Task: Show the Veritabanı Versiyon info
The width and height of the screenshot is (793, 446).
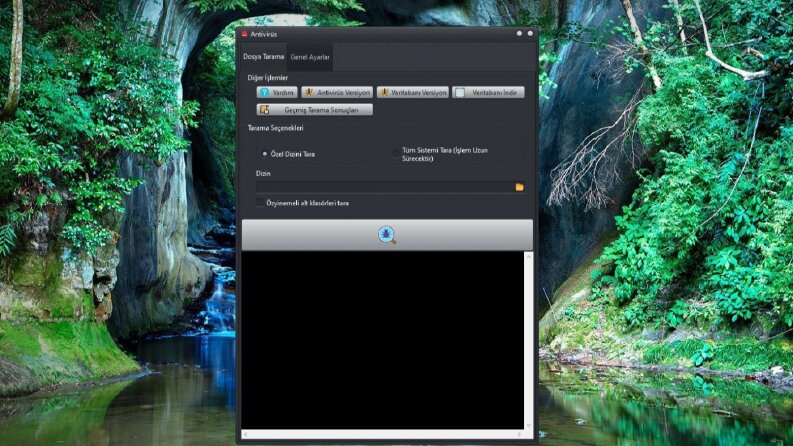Action: click(x=413, y=93)
